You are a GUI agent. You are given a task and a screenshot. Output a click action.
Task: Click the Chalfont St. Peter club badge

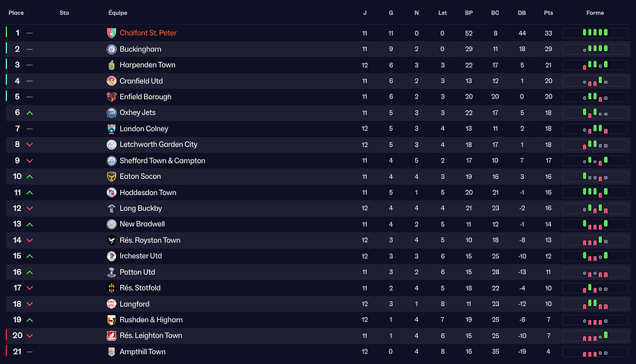111,33
